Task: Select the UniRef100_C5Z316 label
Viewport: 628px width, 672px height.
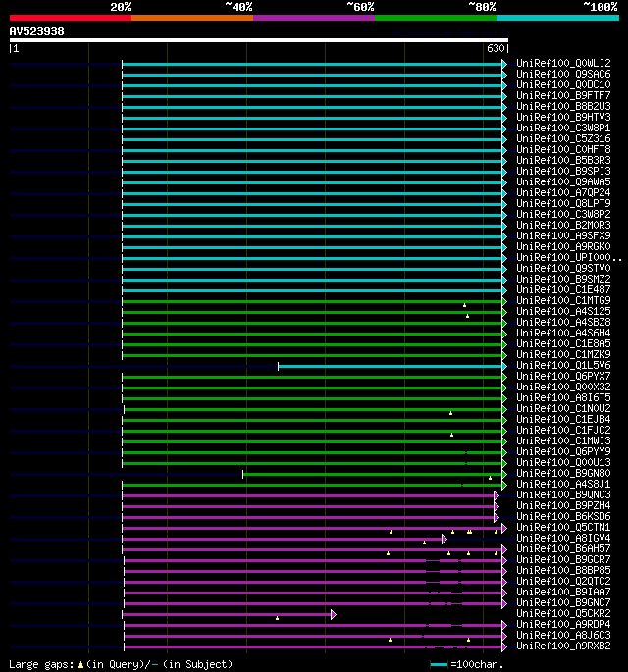Action: (x=563, y=139)
